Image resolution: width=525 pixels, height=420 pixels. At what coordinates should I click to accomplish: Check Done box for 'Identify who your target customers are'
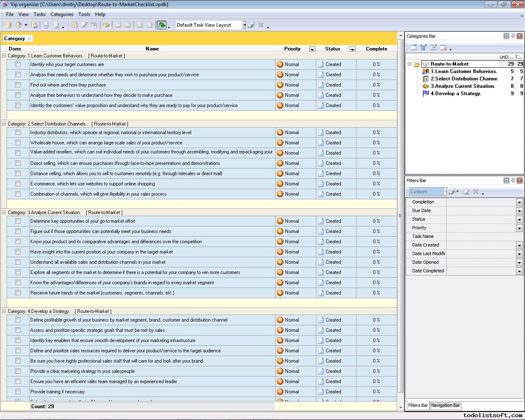point(18,64)
